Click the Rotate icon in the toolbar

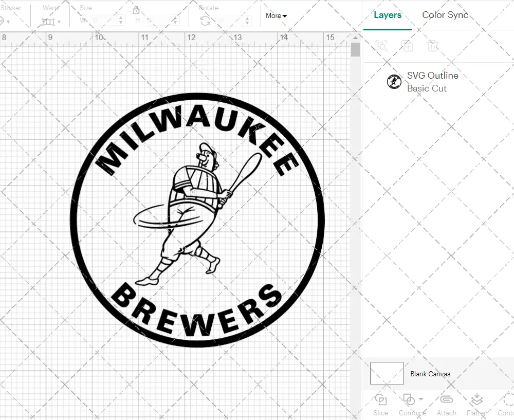click(205, 21)
